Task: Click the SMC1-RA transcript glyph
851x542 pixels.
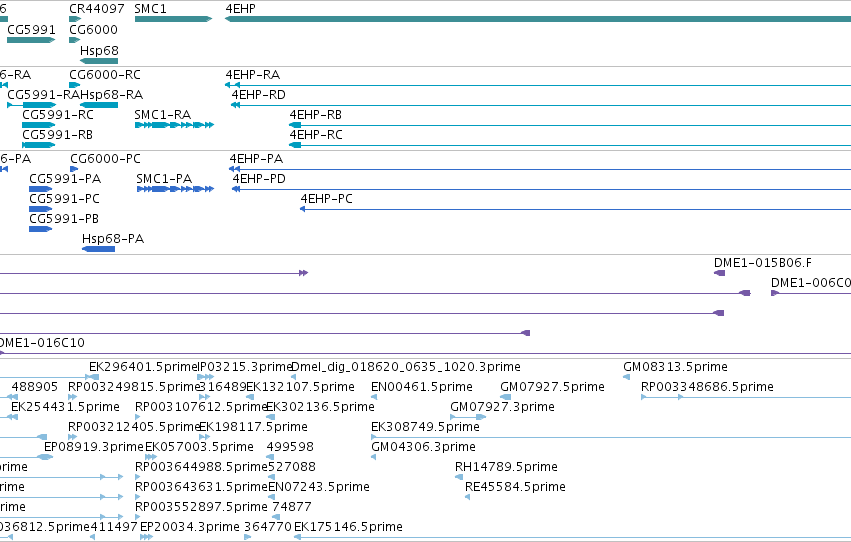Action: point(174,125)
